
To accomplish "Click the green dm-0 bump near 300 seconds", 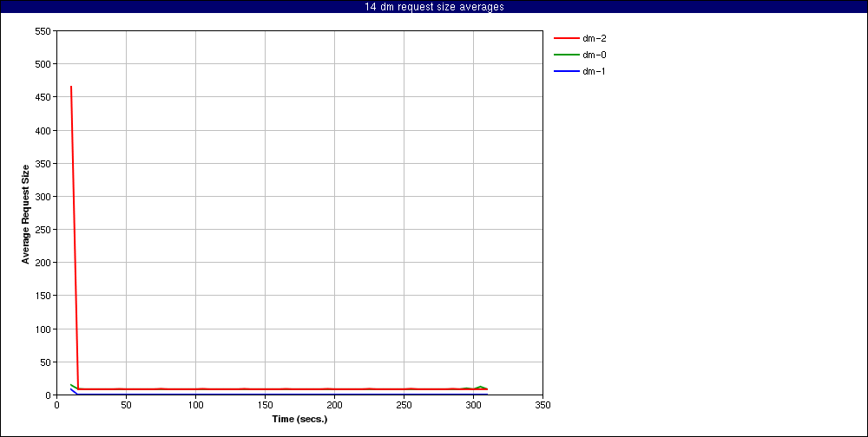I will click(480, 387).
